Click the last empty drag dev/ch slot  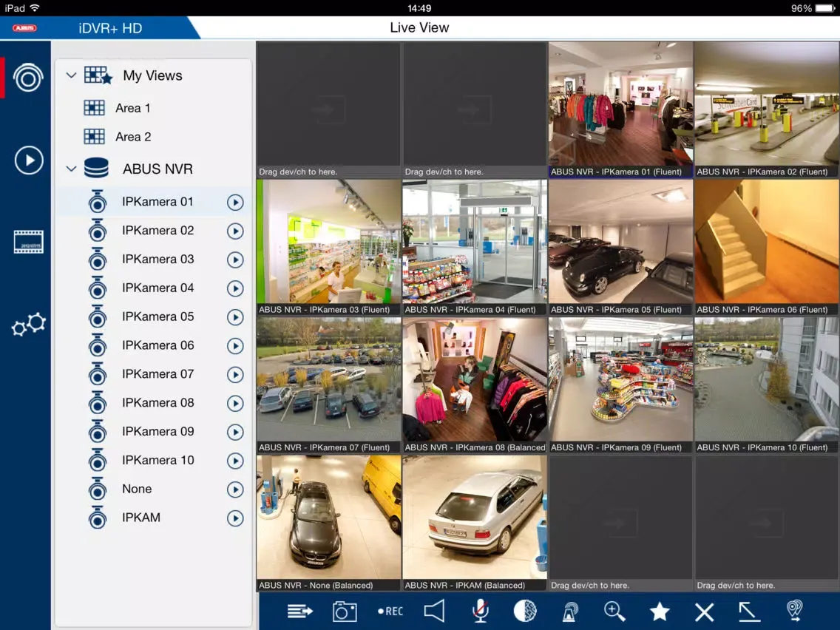[x=767, y=524]
